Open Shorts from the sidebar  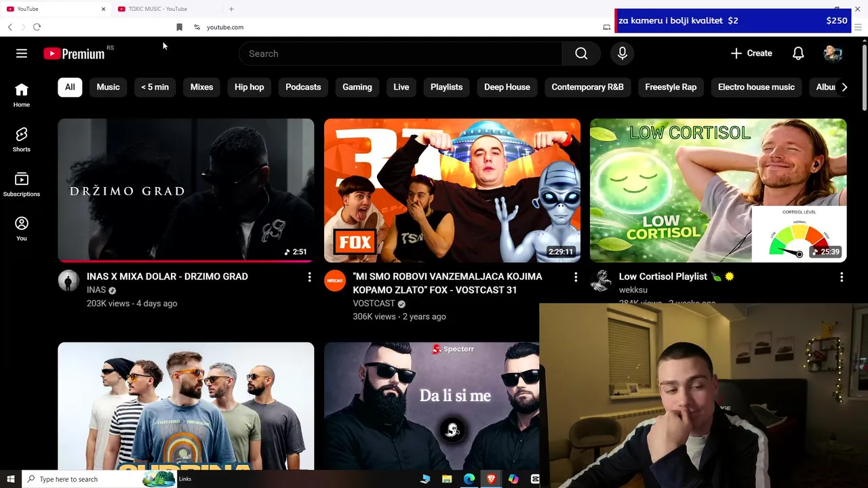(x=22, y=140)
